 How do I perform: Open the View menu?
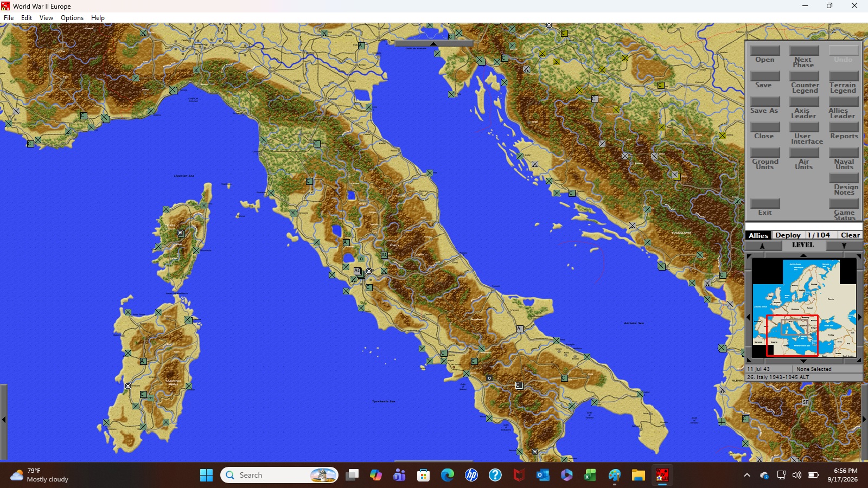click(46, 18)
